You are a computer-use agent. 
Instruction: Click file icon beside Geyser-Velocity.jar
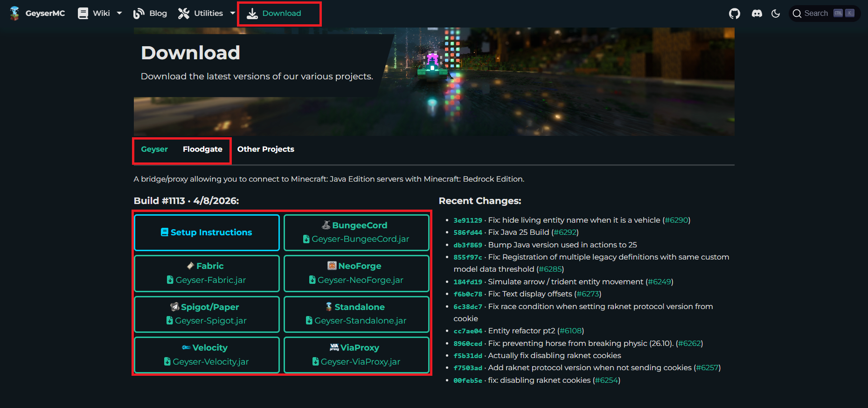tap(167, 361)
